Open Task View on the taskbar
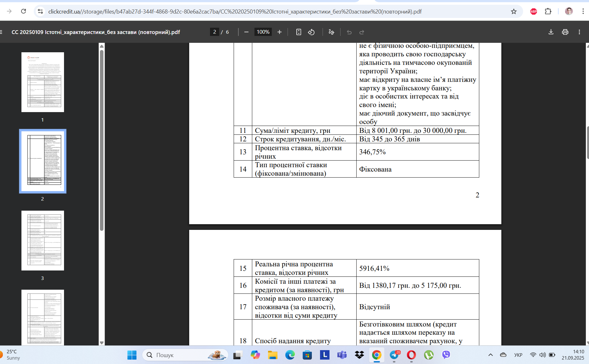 tap(237, 355)
